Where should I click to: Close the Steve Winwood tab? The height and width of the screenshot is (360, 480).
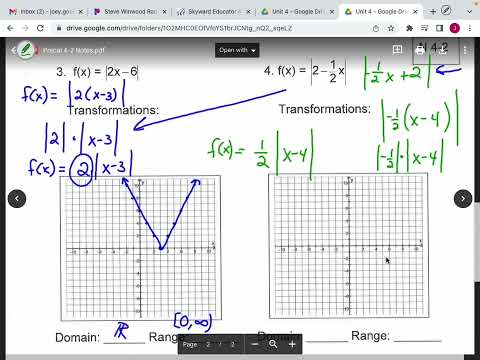coord(164,12)
